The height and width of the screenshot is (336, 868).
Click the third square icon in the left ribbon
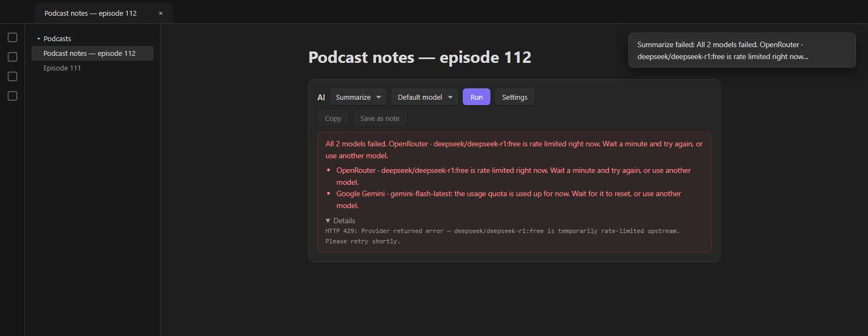pyautogui.click(x=12, y=76)
